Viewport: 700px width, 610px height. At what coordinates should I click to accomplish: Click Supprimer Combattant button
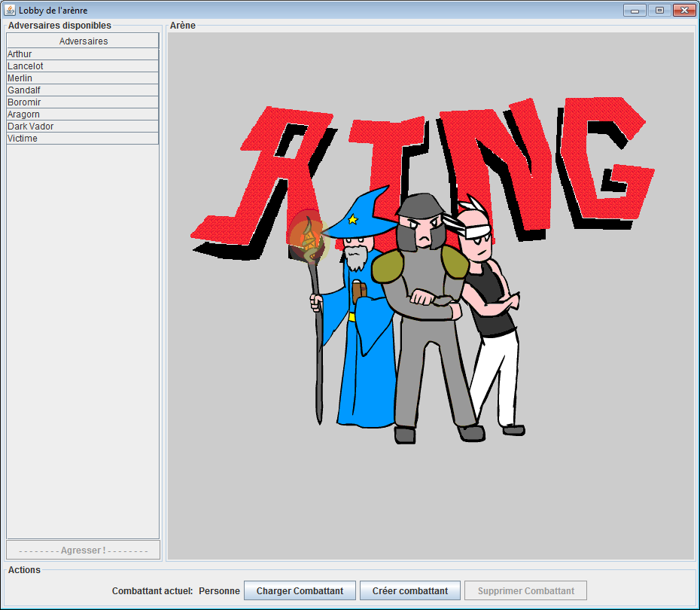pyautogui.click(x=525, y=590)
